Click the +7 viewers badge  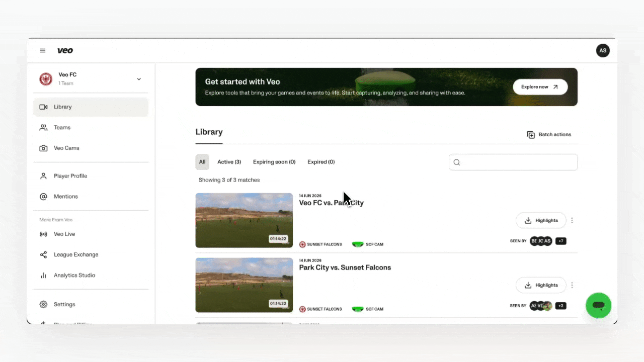(x=561, y=241)
